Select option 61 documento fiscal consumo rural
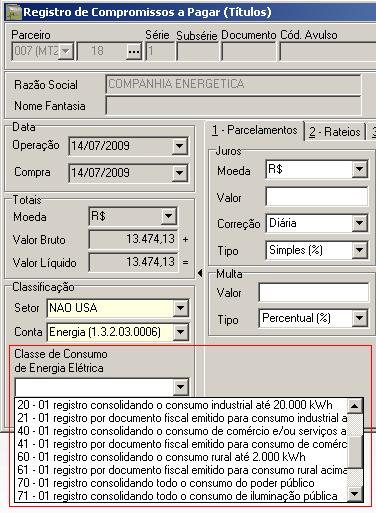The image size is (376, 513). click(x=182, y=470)
